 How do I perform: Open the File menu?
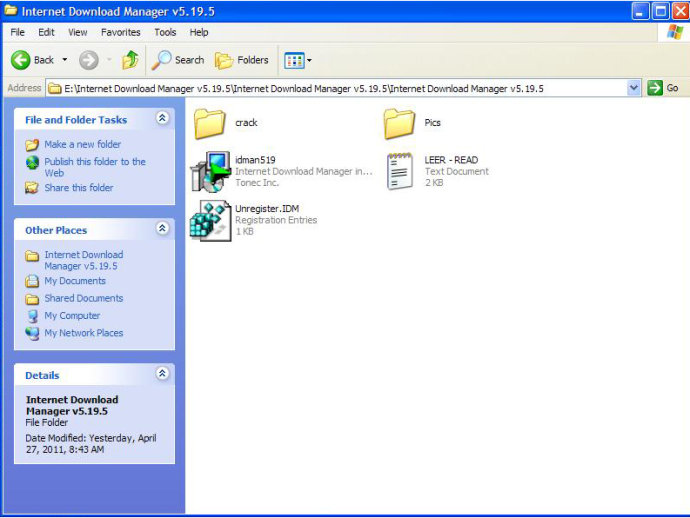18,32
